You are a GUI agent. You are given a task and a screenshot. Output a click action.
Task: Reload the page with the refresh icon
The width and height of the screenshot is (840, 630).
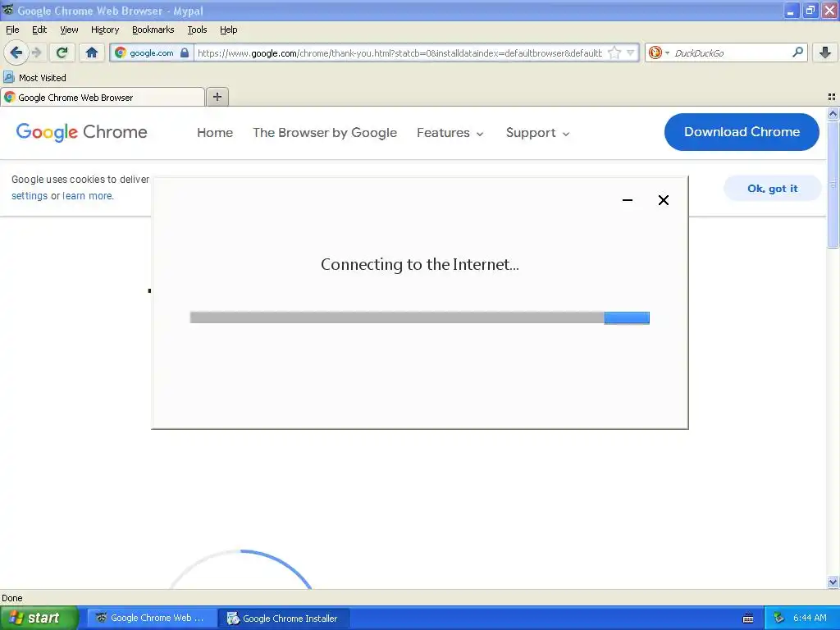[62, 52]
